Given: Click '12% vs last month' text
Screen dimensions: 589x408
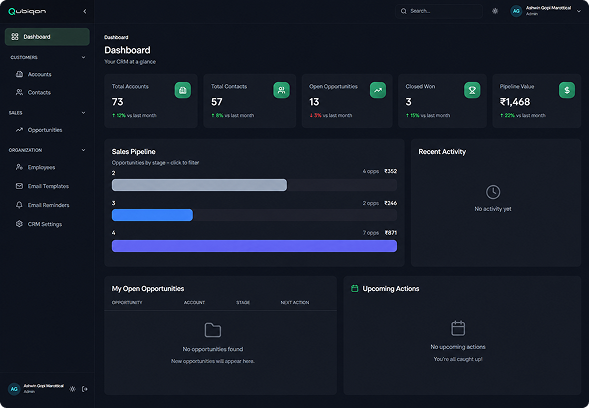Looking at the screenshot, I should click(x=136, y=115).
